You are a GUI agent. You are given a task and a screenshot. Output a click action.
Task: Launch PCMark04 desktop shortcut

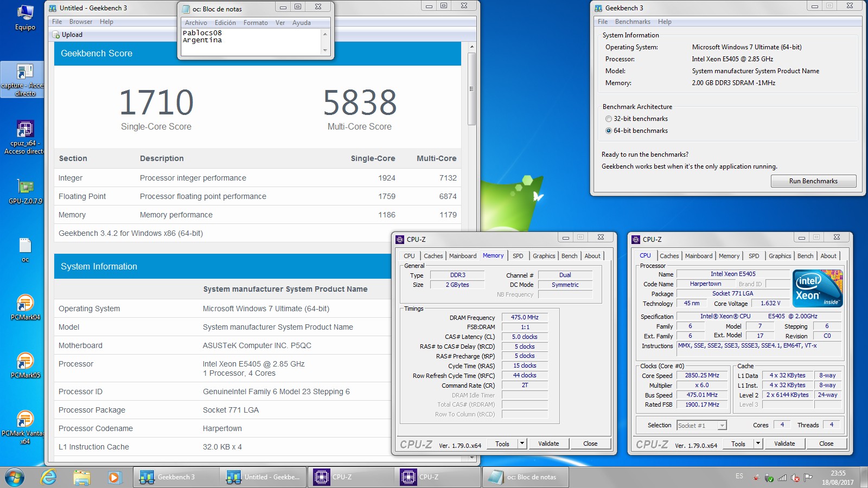coord(25,307)
